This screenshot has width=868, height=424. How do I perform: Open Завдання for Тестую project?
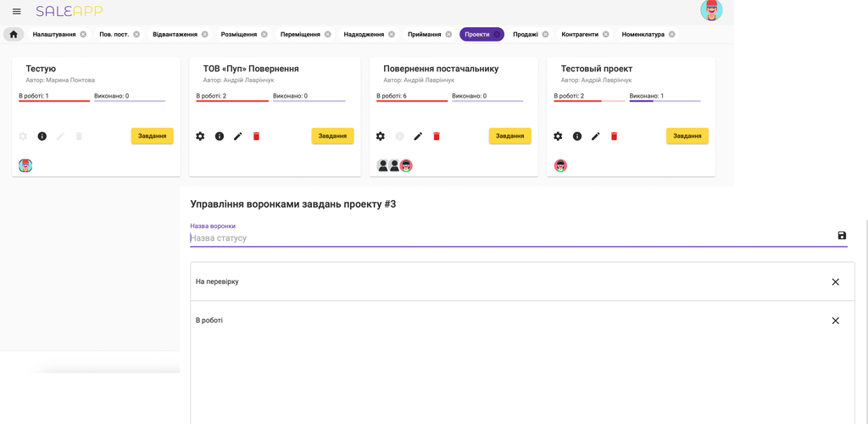tap(153, 137)
